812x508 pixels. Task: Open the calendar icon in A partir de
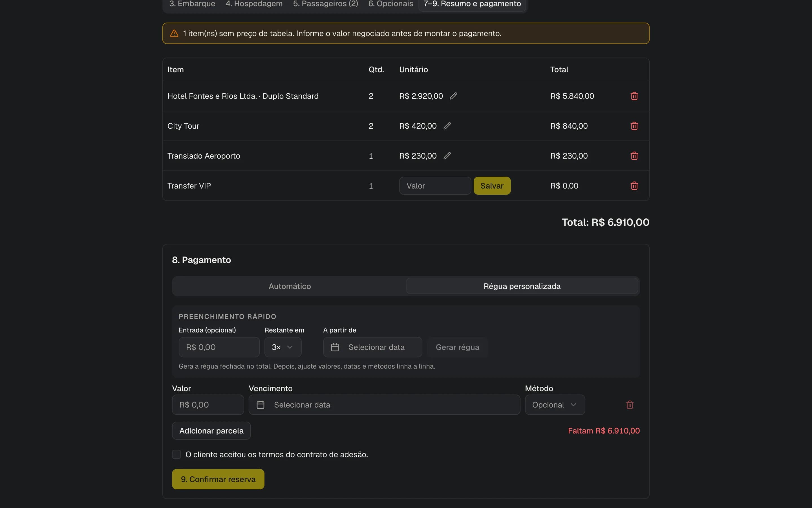pos(335,347)
